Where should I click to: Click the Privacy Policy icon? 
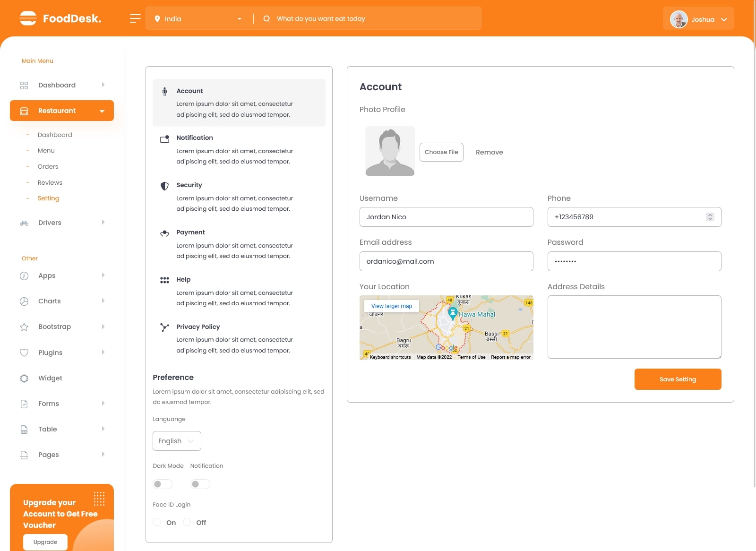click(x=164, y=327)
